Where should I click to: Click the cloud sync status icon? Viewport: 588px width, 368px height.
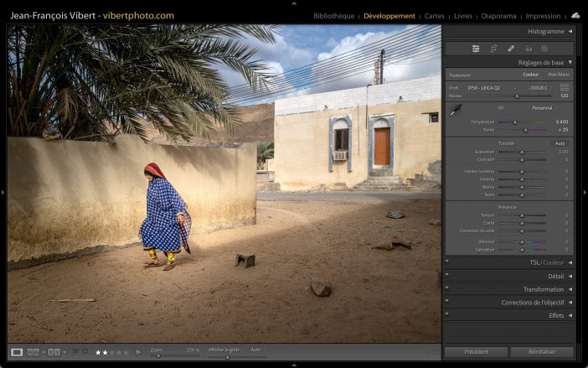pyautogui.click(x=575, y=16)
